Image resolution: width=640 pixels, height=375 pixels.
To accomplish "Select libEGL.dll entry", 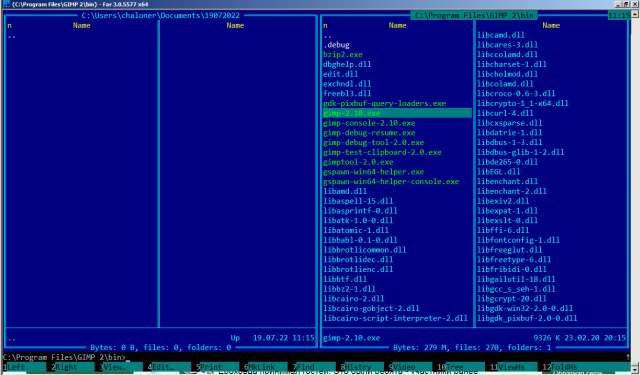I will point(498,172).
